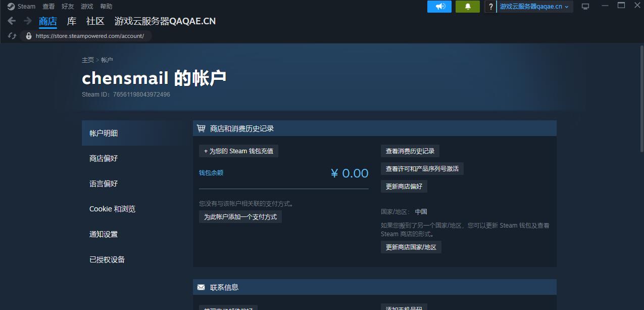Click the padlock icon beside the URL

[28, 36]
